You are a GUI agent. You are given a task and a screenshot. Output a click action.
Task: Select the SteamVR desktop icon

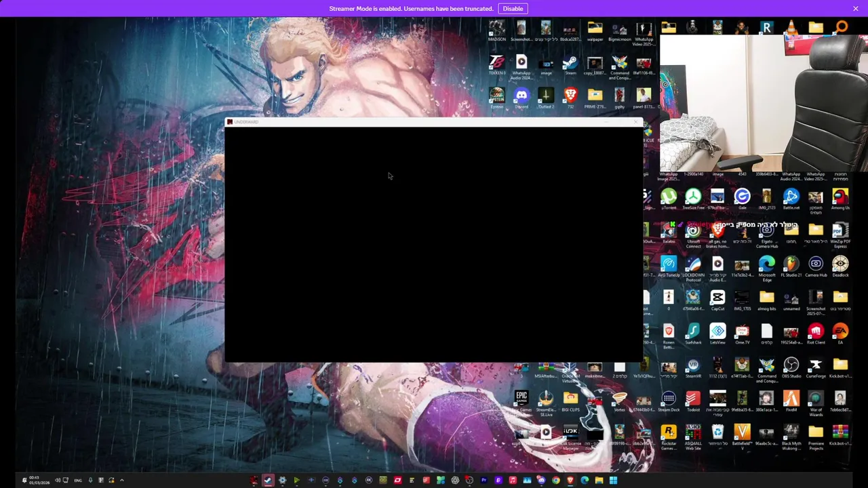[693, 369]
